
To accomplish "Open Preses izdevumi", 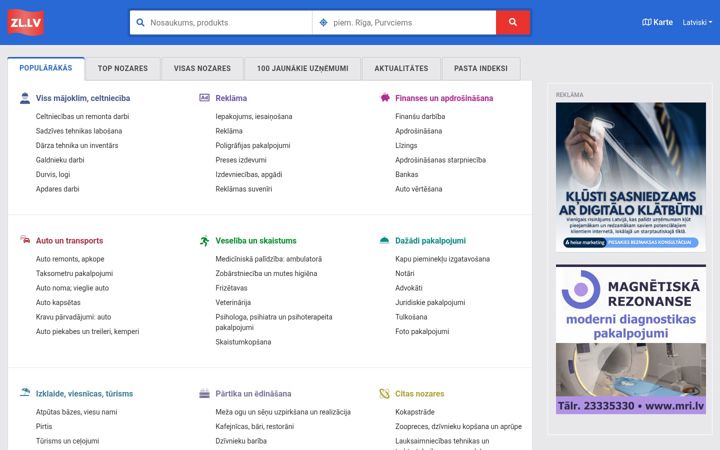I will point(241,160).
